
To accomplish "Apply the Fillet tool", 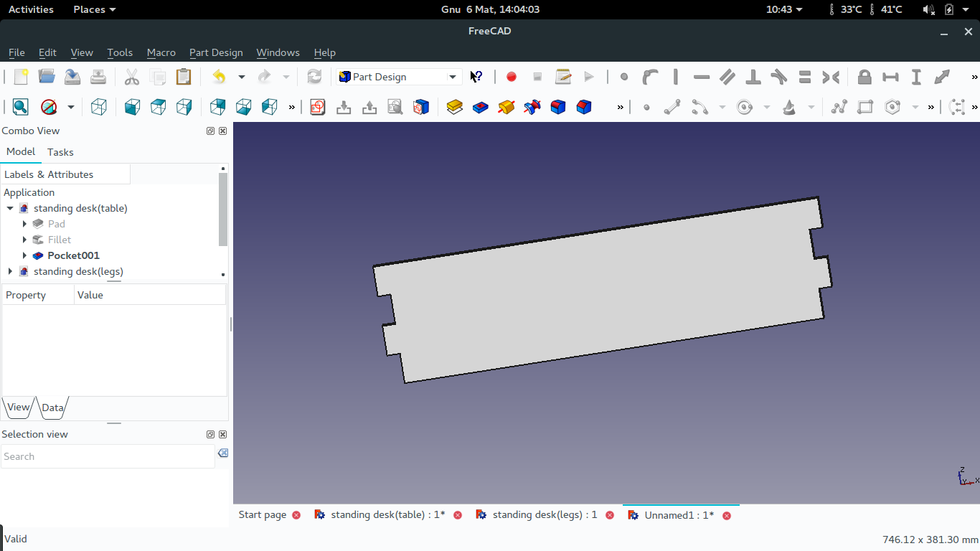I will (557, 106).
